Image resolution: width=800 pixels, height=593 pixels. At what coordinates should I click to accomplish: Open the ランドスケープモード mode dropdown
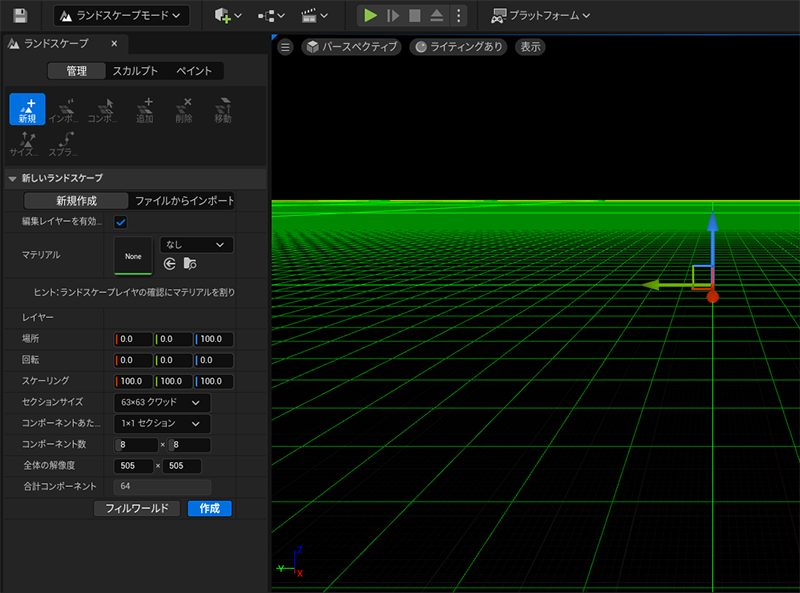click(x=121, y=16)
